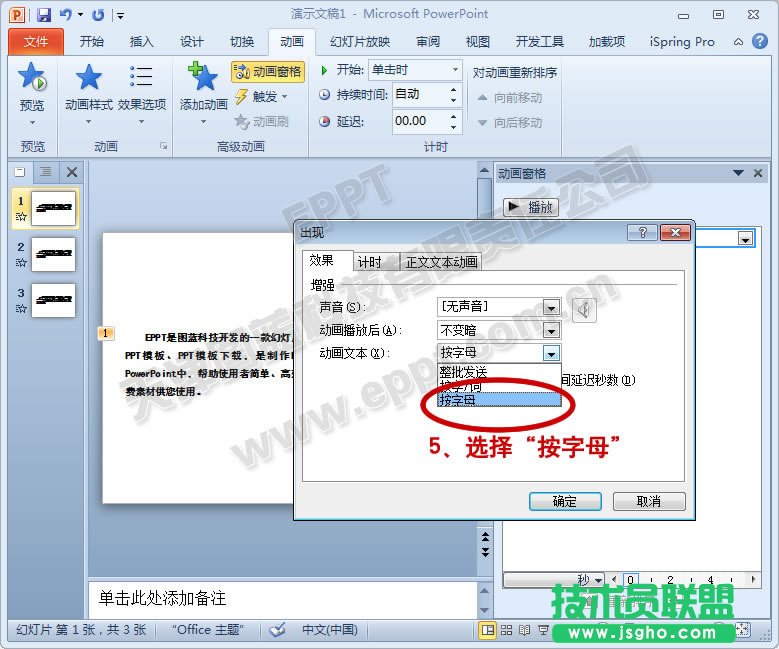Click 播放 Play in the Animation Pane
The height and width of the screenshot is (649, 779).
531,207
